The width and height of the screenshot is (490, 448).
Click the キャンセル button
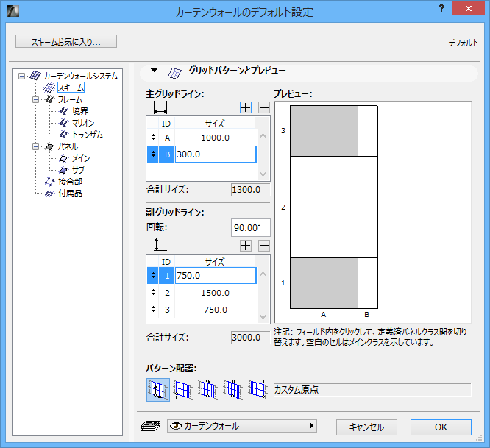pos(366,427)
